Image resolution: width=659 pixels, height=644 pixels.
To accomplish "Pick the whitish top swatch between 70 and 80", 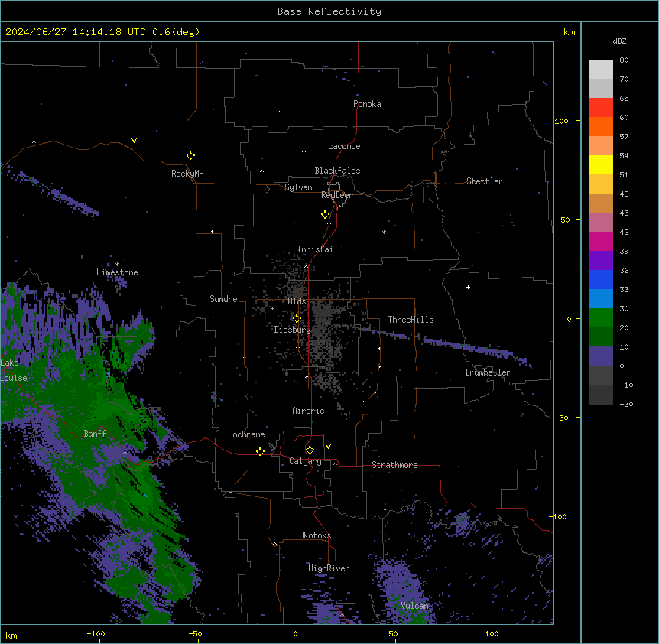I will pyautogui.click(x=601, y=70).
